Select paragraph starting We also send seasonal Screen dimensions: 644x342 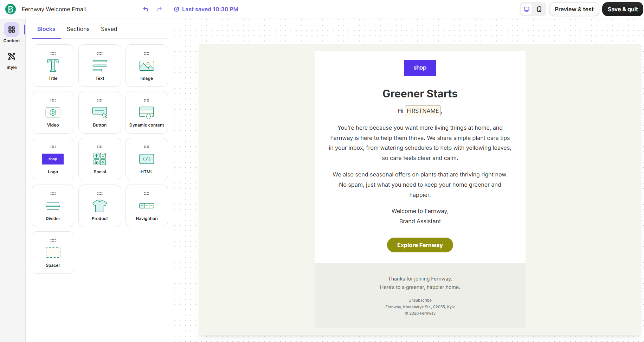click(420, 185)
